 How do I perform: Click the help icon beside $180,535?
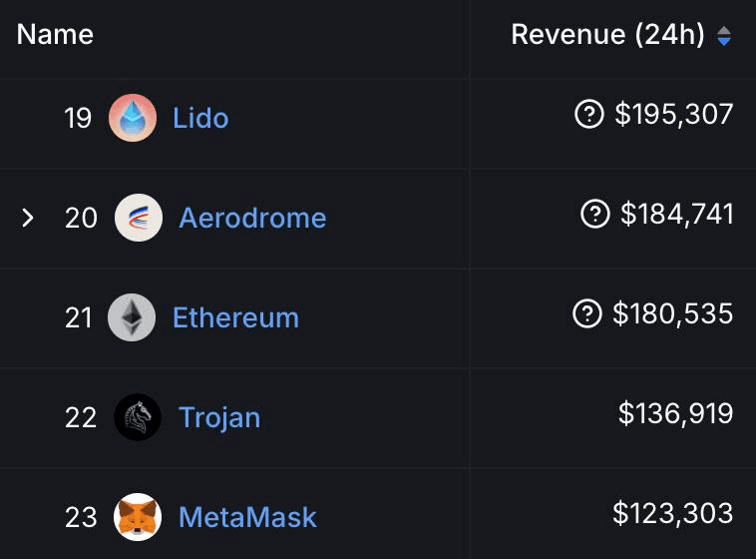tap(587, 314)
